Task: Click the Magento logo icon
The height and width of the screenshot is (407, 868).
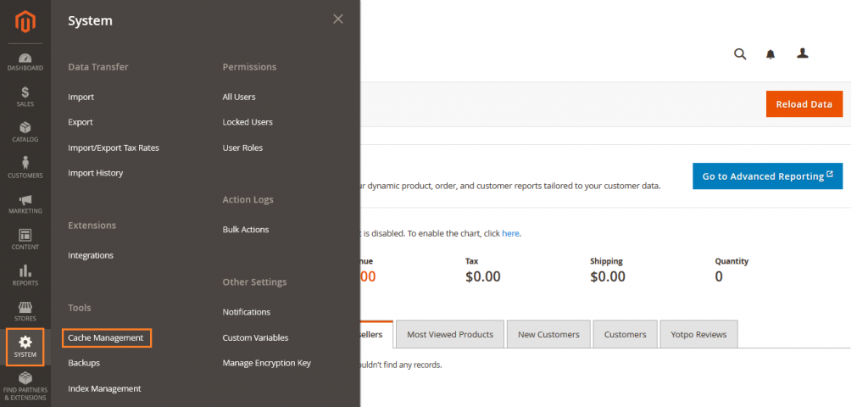Action: pos(25,21)
